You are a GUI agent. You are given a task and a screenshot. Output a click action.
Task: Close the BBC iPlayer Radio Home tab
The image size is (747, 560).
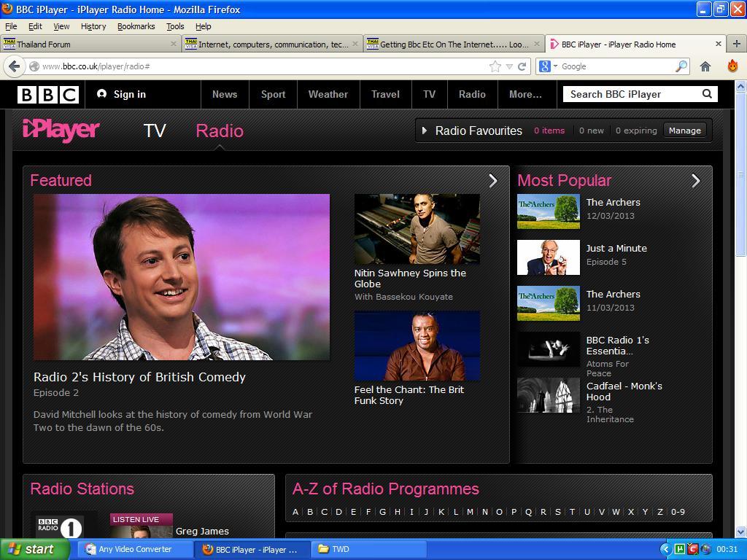coord(719,44)
